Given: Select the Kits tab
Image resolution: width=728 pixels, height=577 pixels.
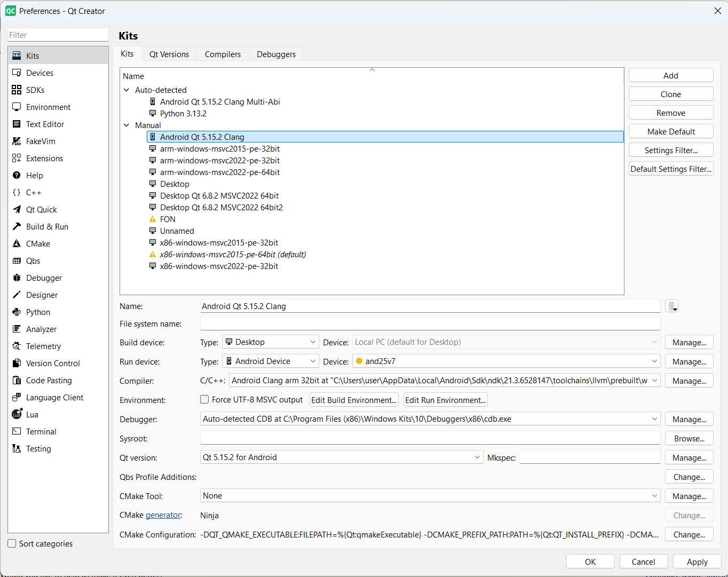Looking at the screenshot, I should [127, 54].
